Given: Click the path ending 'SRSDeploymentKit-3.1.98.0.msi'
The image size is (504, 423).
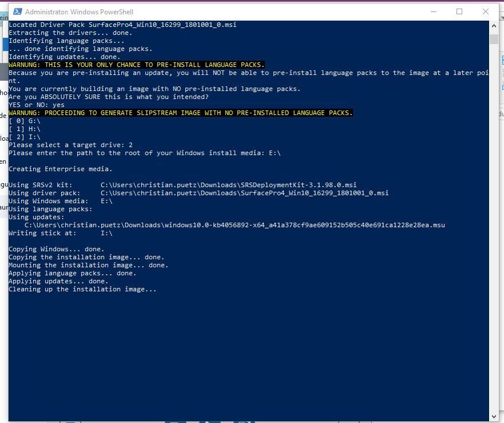Looking at the screenshot, I should (228, 185).
